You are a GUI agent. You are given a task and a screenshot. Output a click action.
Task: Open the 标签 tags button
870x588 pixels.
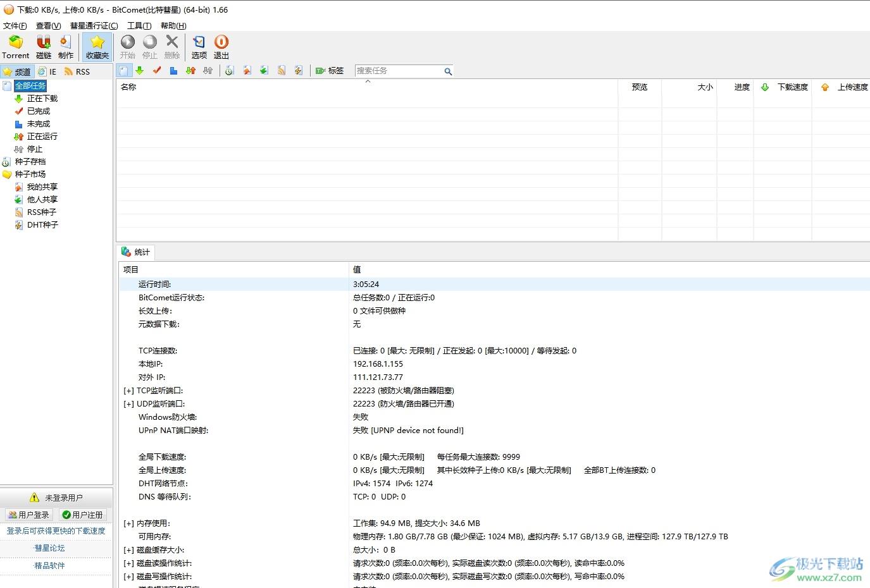330,71
